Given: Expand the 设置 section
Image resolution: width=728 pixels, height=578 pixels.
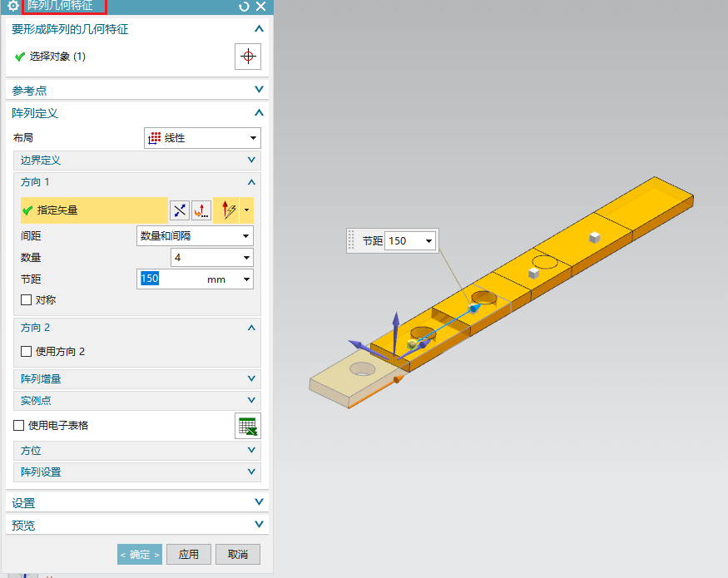Looking at the screenshot, I should (259, 501).
